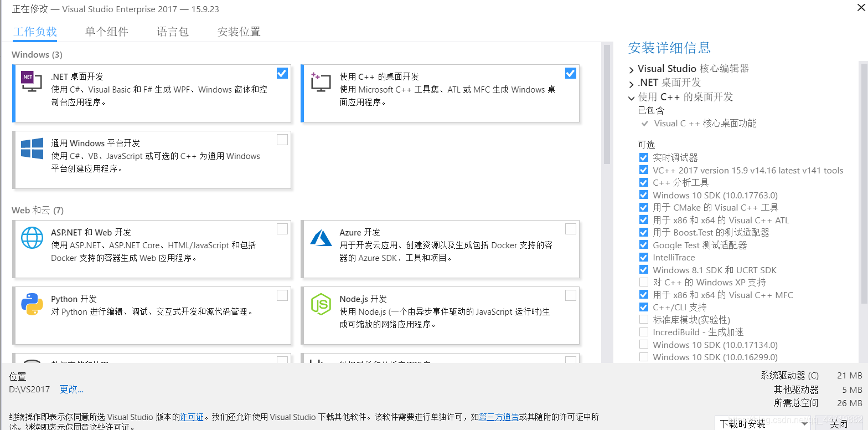Screen dimensions: 868x430
Task: Uncheck the IntelliTrace option
Action: 643,257
